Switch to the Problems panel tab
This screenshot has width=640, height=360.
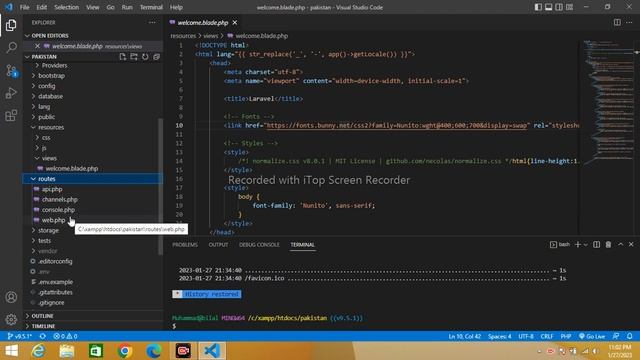pos(185,244)
